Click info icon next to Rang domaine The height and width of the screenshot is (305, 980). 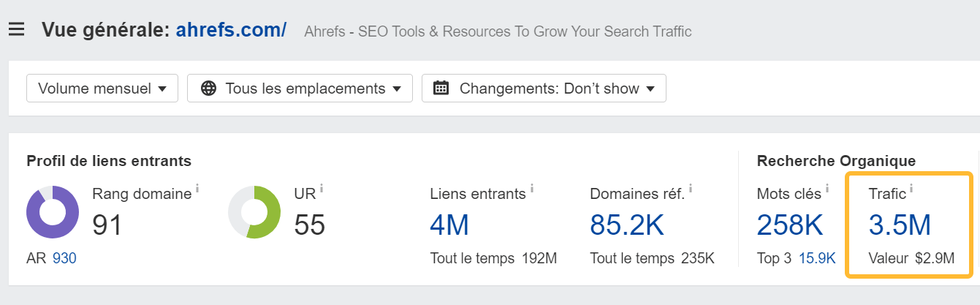pos(197,189)
